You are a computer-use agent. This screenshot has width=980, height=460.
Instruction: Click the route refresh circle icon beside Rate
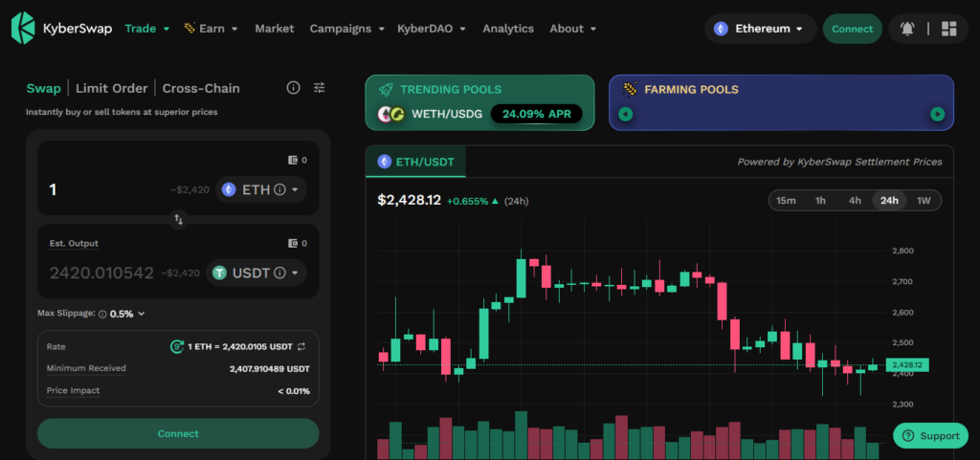click(x=177, y=346)
